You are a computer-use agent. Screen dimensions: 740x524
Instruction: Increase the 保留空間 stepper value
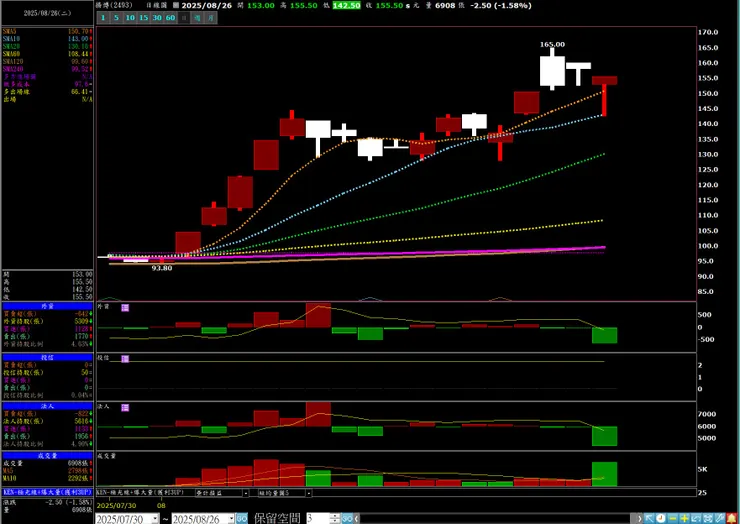tap(335, 516)
